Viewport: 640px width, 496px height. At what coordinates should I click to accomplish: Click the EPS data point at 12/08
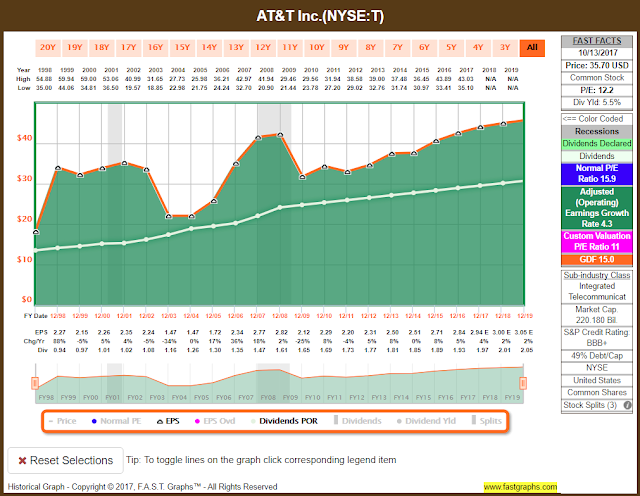(x=280, y=134)
